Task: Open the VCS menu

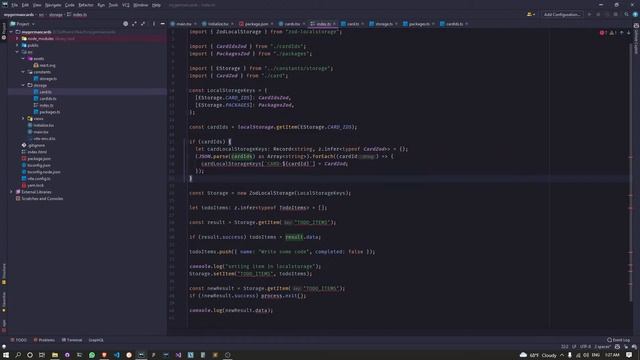Action: [x=126, y=5]
